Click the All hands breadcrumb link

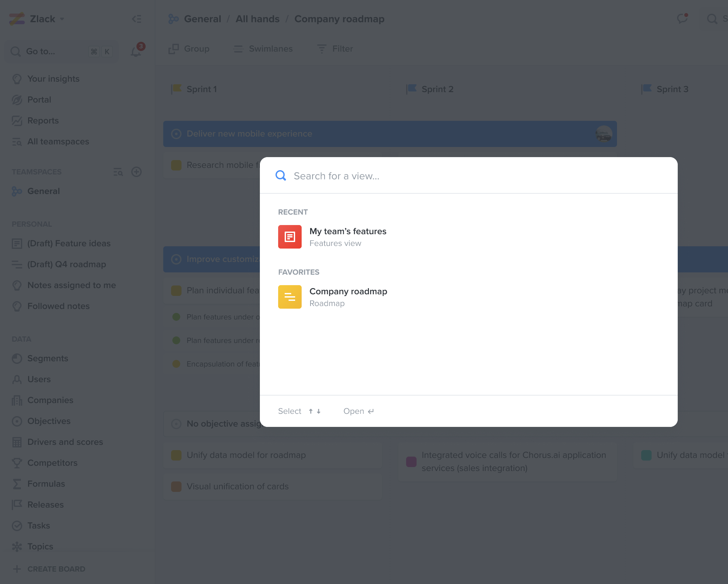257,19
